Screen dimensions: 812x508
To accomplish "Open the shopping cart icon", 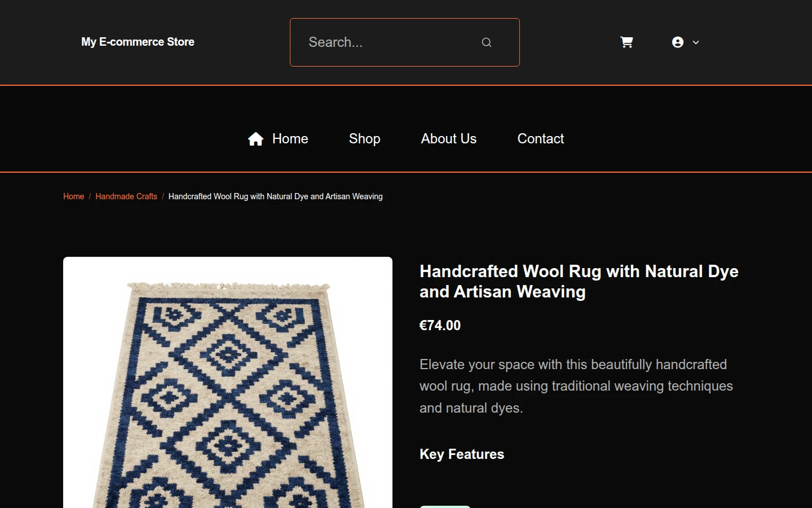I will tap(626, 42).
